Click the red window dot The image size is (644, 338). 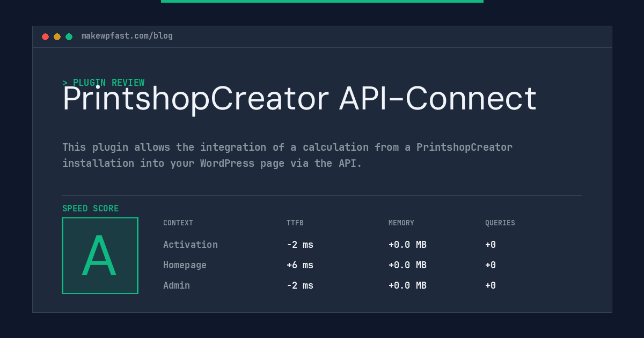point(45,36)
